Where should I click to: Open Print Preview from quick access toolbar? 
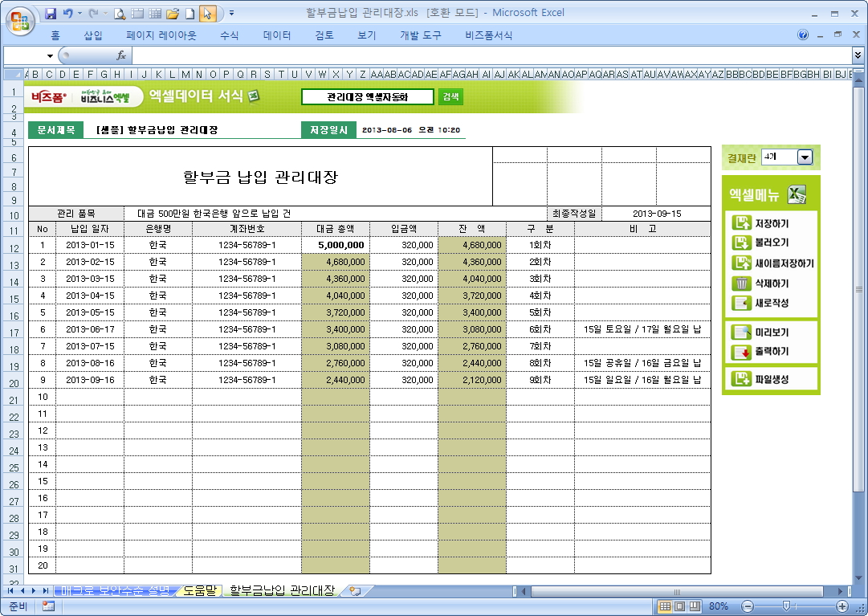coord(120,14)
